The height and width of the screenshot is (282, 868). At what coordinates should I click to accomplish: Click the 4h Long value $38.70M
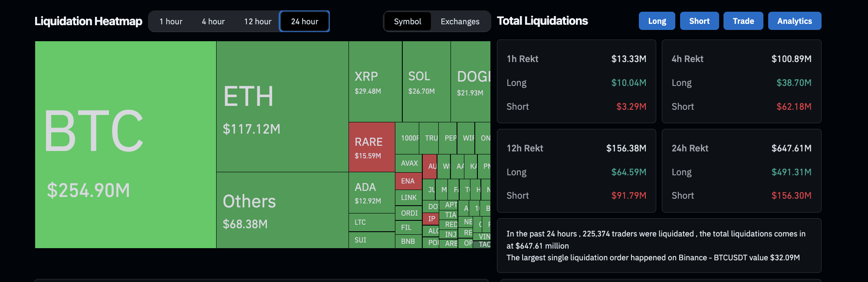(x=794, y=83)
